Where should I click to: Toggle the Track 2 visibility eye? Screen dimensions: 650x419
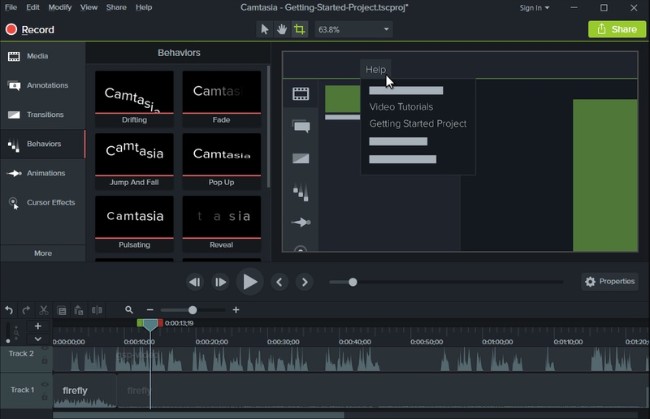(45, 349)
